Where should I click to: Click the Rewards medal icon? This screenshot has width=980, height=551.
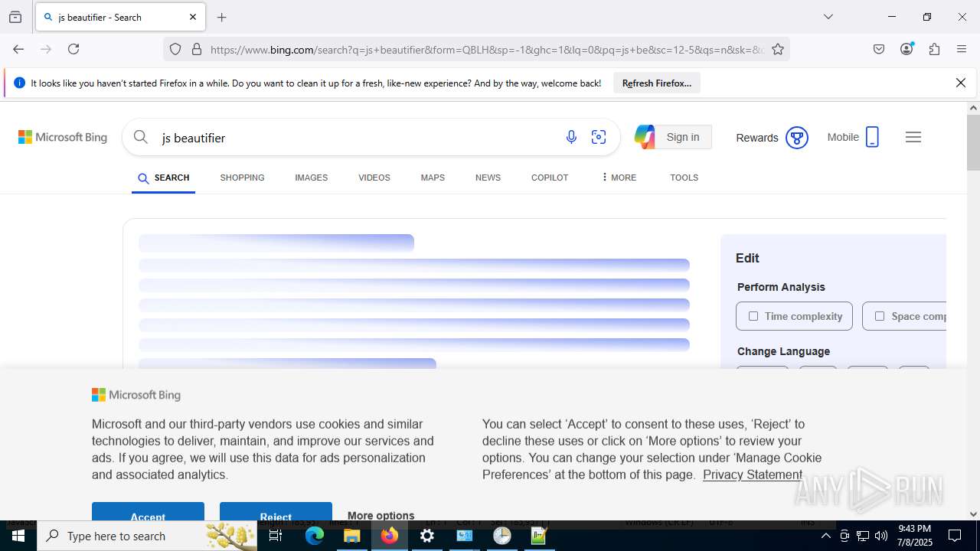tap(797, 138)
